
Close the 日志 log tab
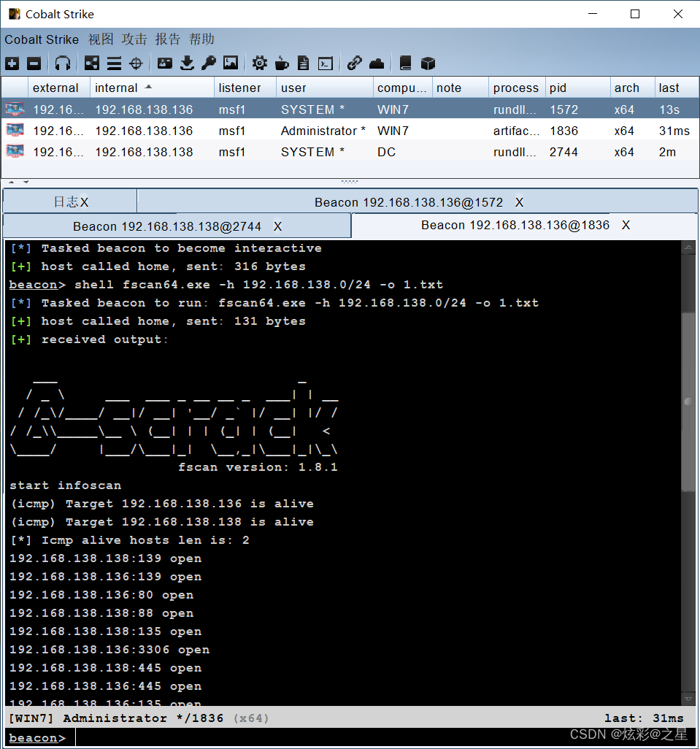(x=85, y=202)
